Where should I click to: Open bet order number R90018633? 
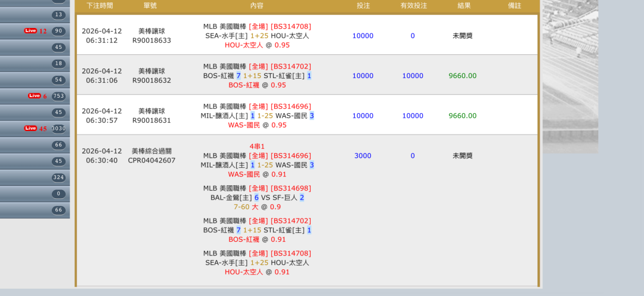151,40
